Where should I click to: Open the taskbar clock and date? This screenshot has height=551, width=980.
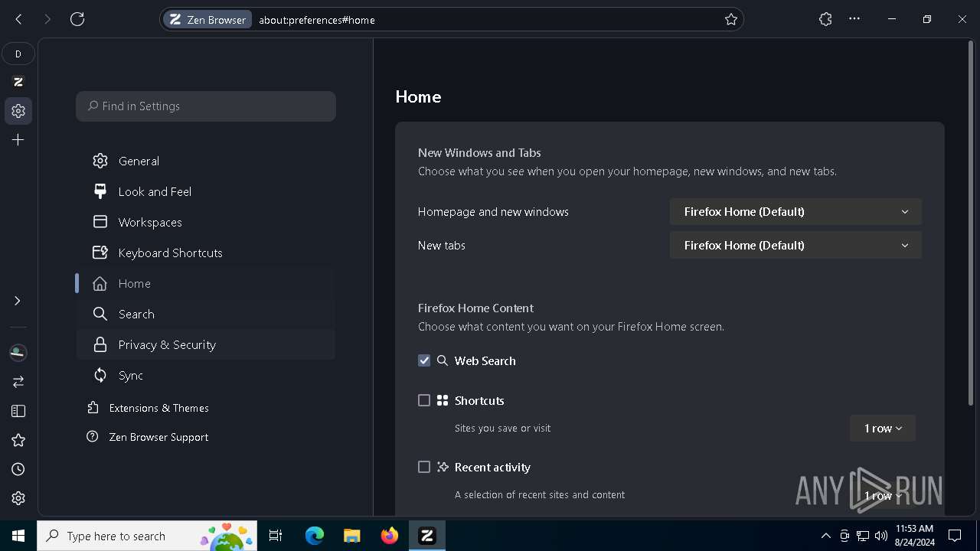pyautogui.click(x=914, y=536)
